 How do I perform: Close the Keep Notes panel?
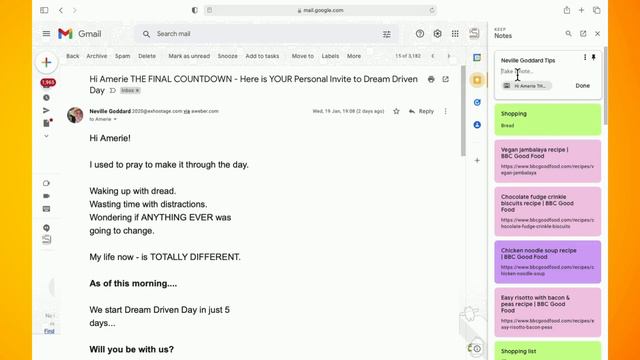[x=597, y=33]
